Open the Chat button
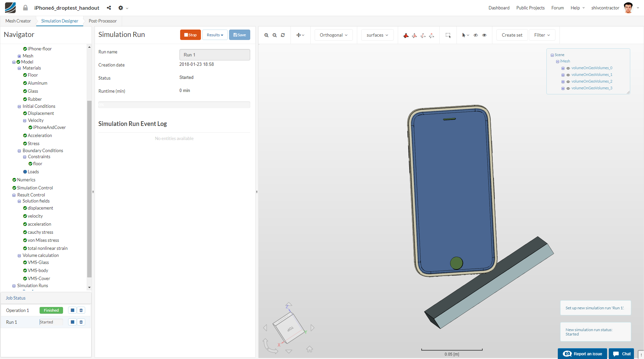The height and width of the screenshot is (359, 644). point(622,354)
